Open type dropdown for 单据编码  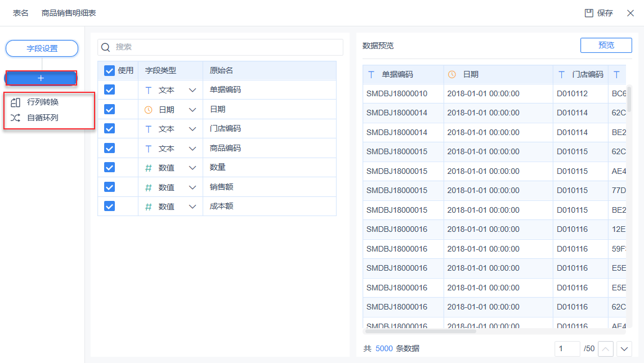(x=192, y=91)
